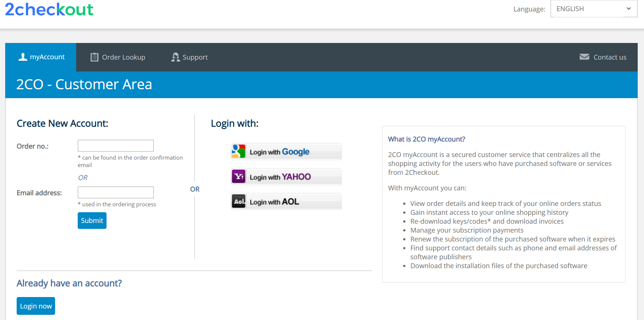This screenshot has height=320, width=644.
Task: Sign in using Login with YAHOO
Action: click(286, 176)
